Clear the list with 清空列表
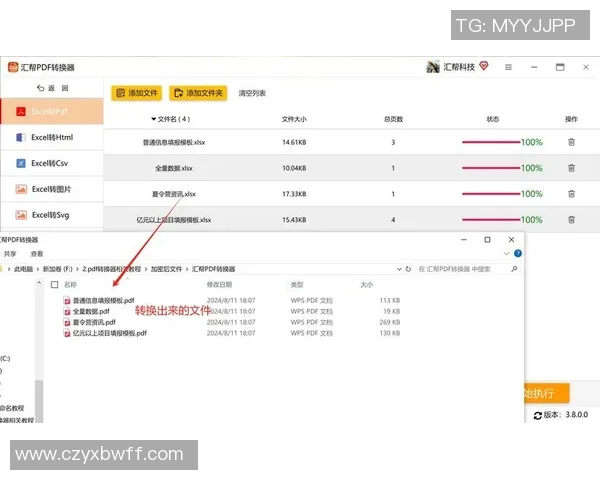Viewport: 600px width, 480px height. coord(252,93)
